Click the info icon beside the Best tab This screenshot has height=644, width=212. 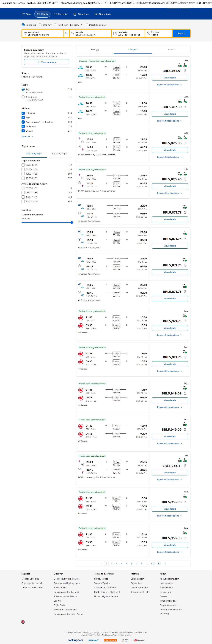[97, 50]
